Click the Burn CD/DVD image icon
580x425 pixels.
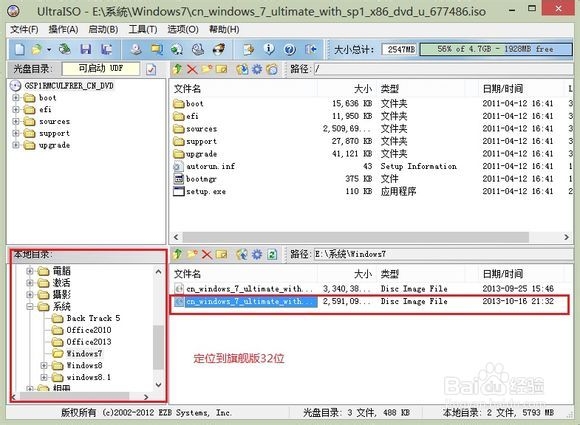tap(219, 49)
